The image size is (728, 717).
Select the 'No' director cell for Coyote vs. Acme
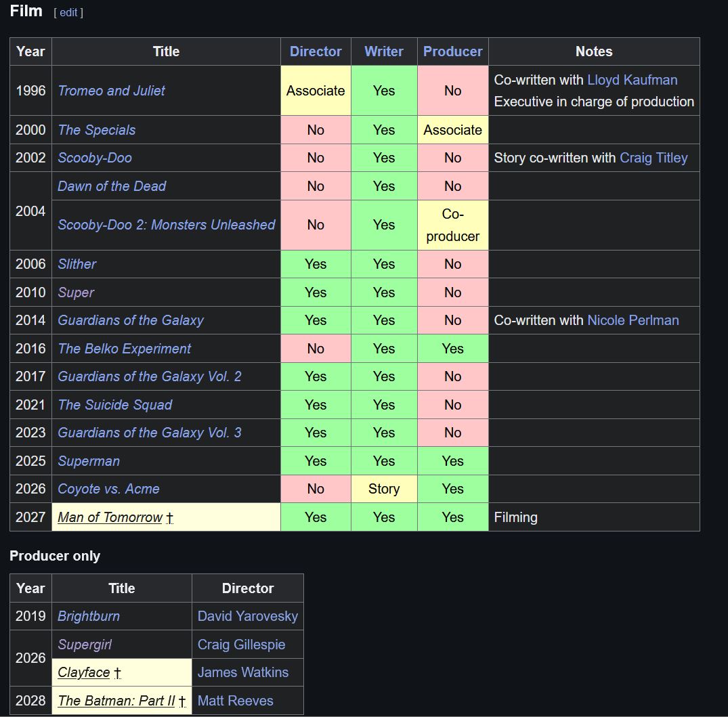316,489
